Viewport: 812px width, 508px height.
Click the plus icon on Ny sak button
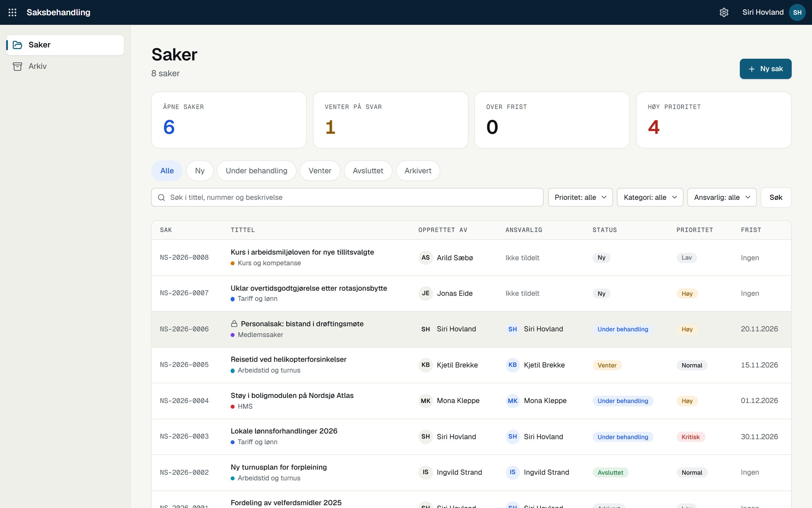752,69
